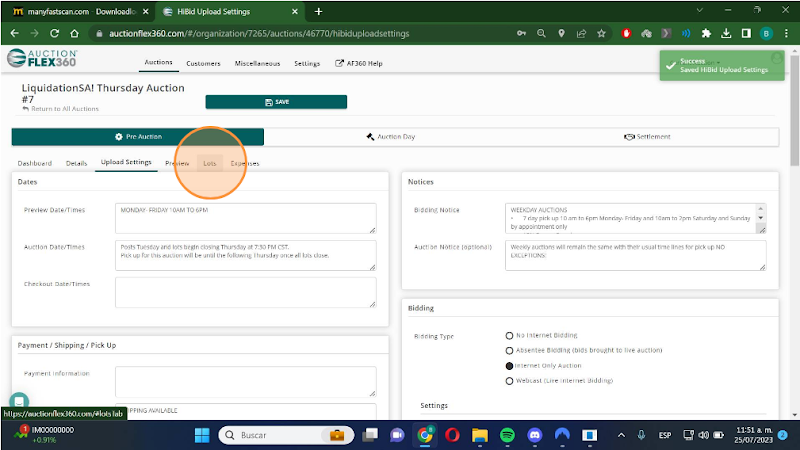Choose Webcast live internet bidding option

point(510,381)
